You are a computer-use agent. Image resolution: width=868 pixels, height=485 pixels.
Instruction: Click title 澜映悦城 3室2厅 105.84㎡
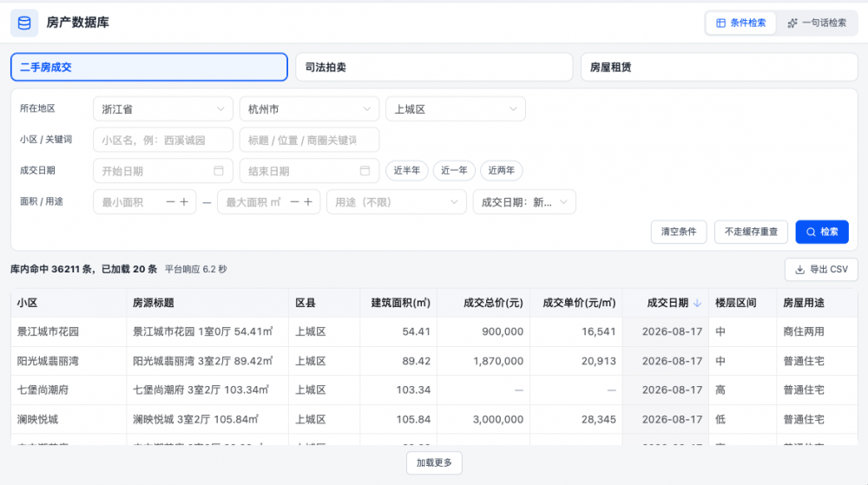[195, 419]
